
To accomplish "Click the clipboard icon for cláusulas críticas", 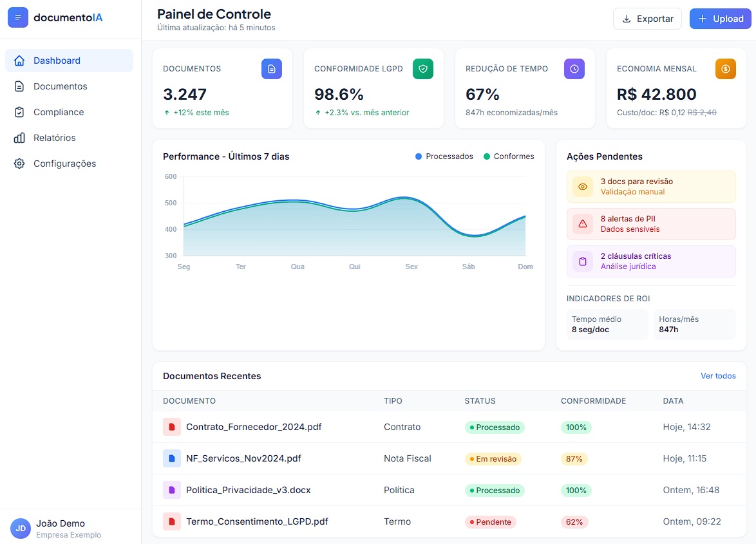I will click(x=582, y=261).
